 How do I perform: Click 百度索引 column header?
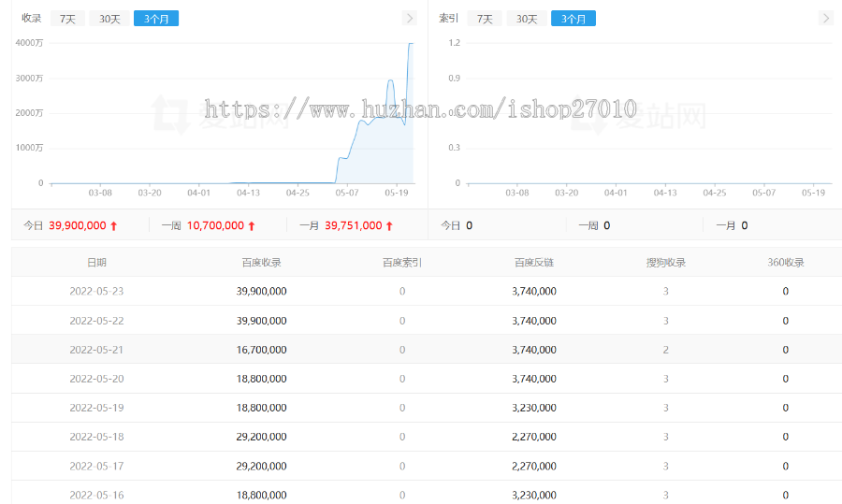(402, 263)
